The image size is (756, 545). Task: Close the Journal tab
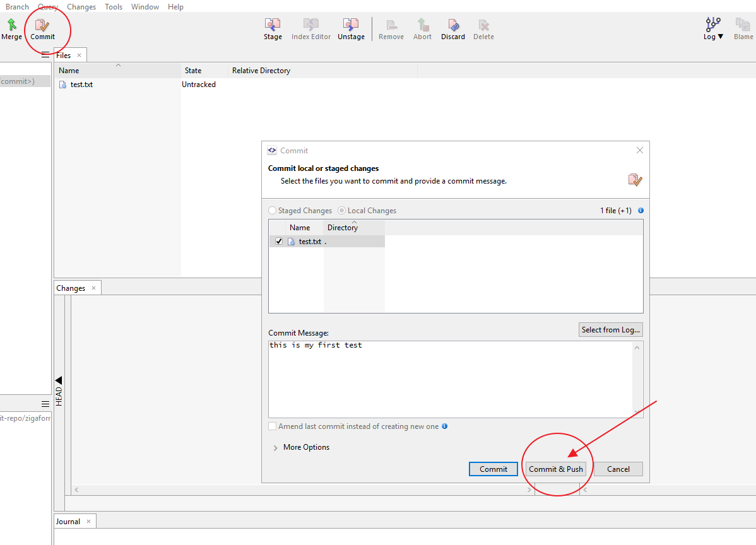89,522
